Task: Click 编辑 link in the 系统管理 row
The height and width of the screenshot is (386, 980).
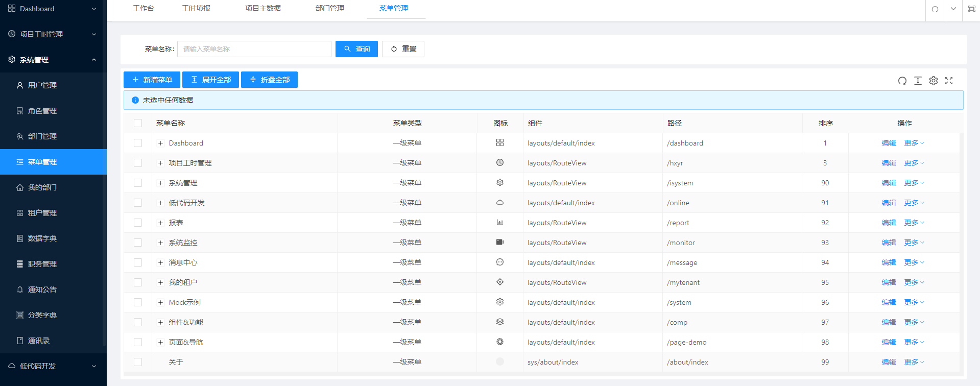Action: pyautogui.click(x=889, y=183)
